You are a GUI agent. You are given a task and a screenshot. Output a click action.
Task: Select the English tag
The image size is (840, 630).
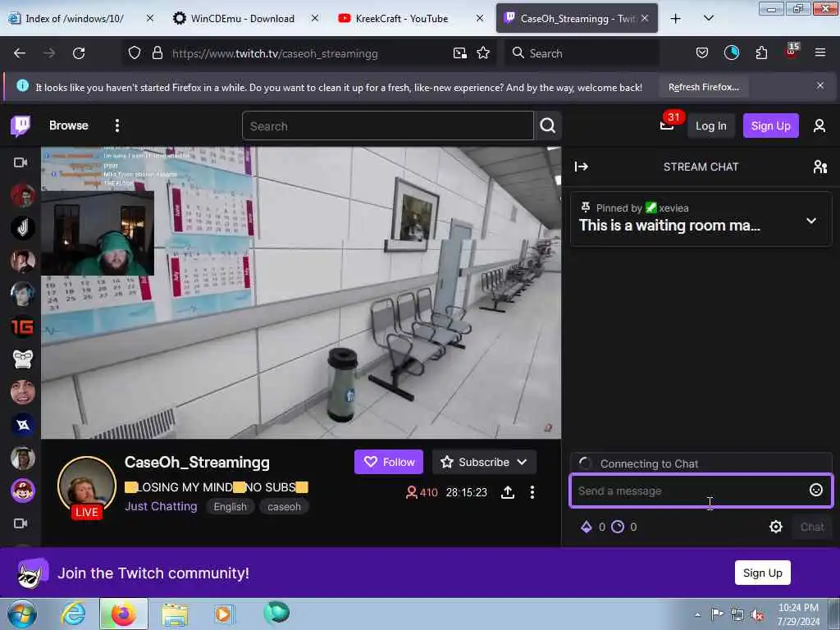(231, 507)
